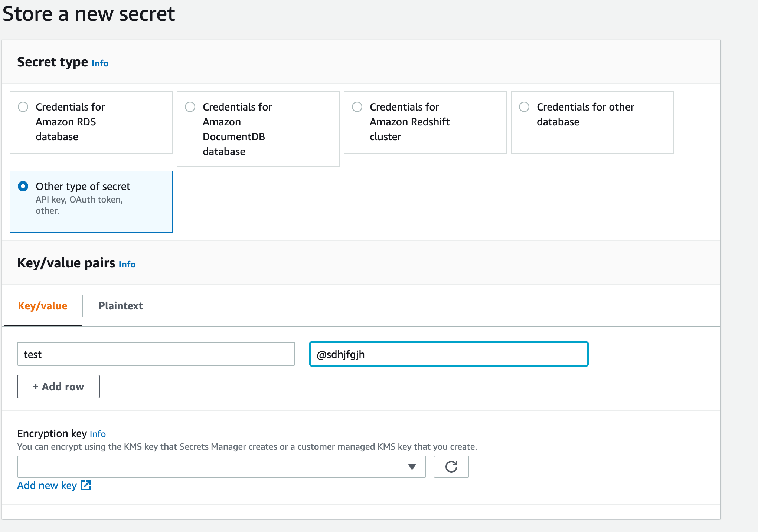This screenshot has width=758, height=532.
Task: Open the Add new key link
Action: 47,485
